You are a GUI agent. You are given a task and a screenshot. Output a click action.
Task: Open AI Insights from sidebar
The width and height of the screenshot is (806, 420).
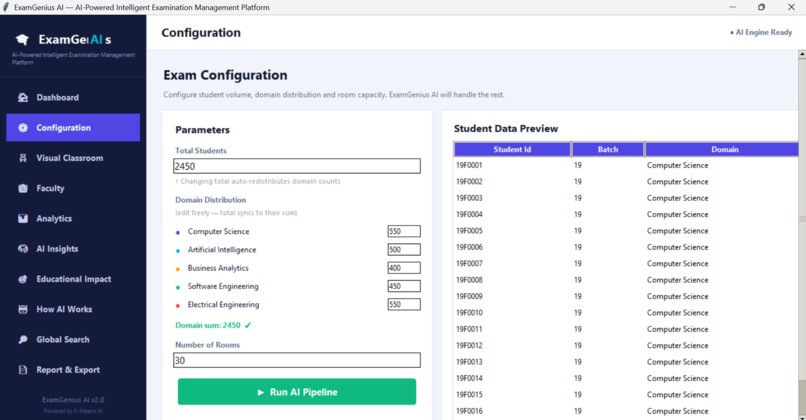(x=73, y=249)
